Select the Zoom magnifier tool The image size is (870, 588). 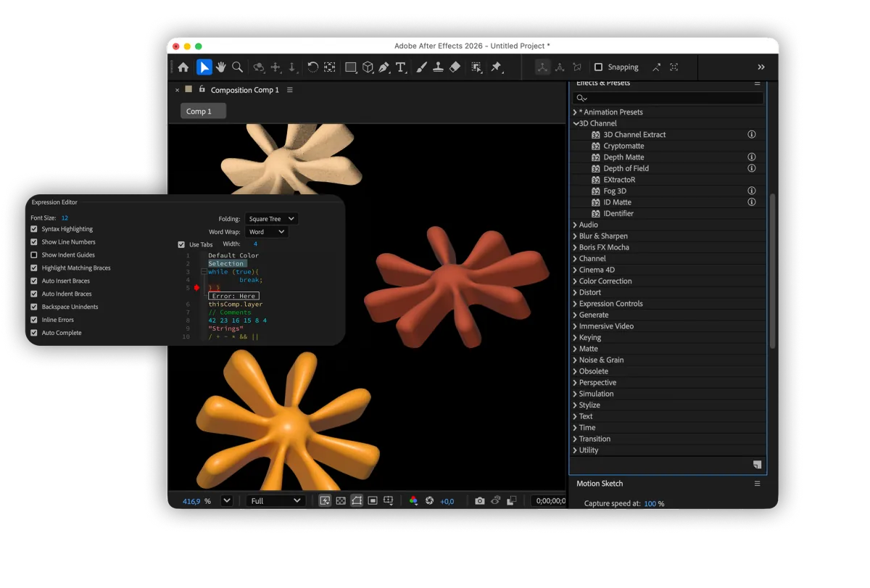click(237, 67)
